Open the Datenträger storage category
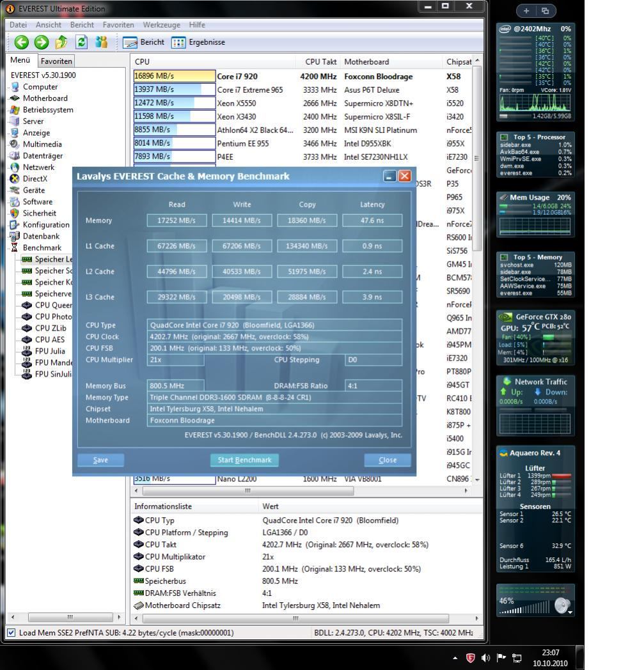Viewport: 644px width, 670px height. coord(43,156)
